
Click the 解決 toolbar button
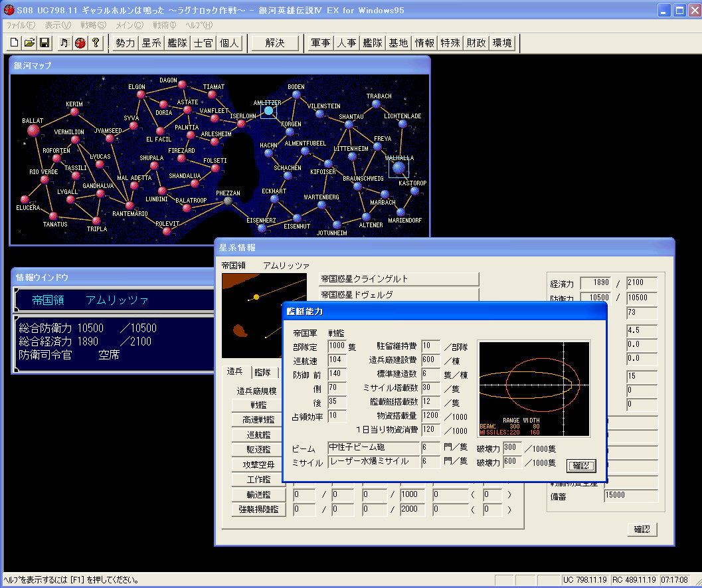[274, 43]
